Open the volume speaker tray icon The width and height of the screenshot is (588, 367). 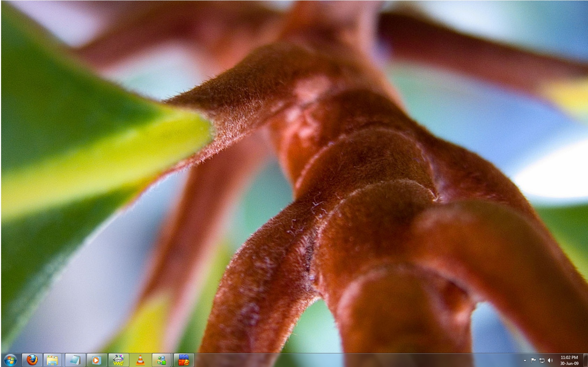550,360
